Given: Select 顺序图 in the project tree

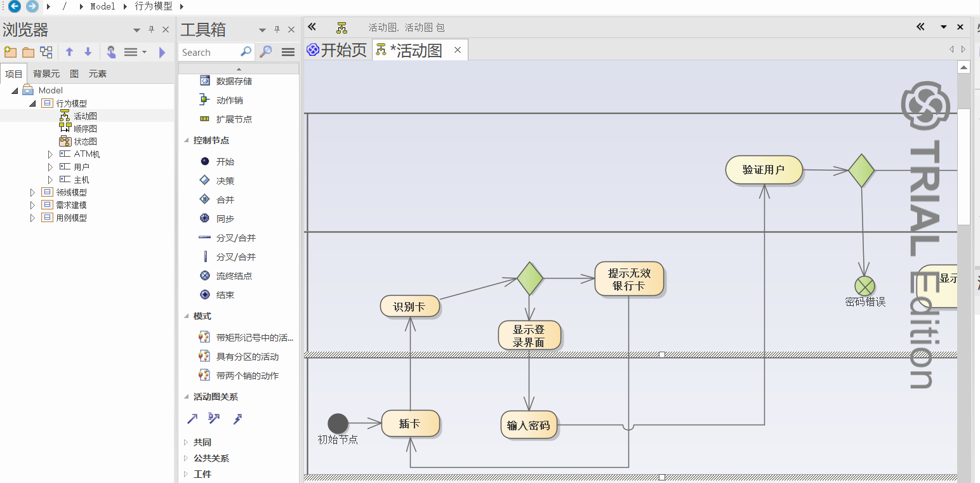Looking at the screenshot, I should [x=85, y=129].
